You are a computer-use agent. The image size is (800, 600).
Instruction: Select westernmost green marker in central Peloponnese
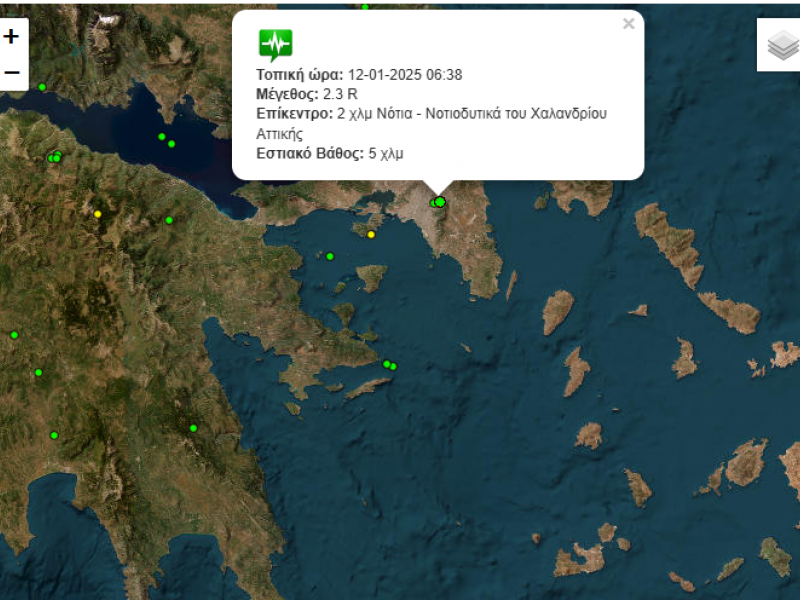(x=14, y=335)
